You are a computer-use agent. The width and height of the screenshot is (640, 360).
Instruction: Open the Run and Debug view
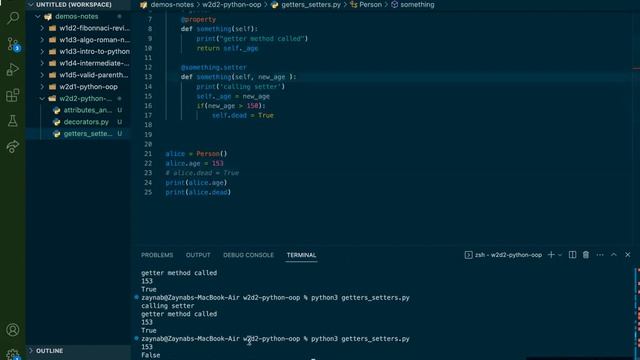coord(13,69)
